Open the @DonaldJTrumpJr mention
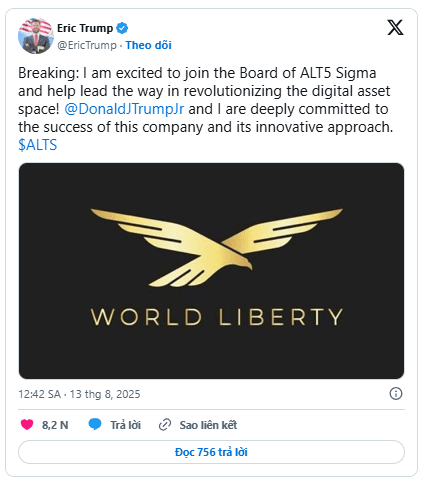 click(x=124, y=109)
